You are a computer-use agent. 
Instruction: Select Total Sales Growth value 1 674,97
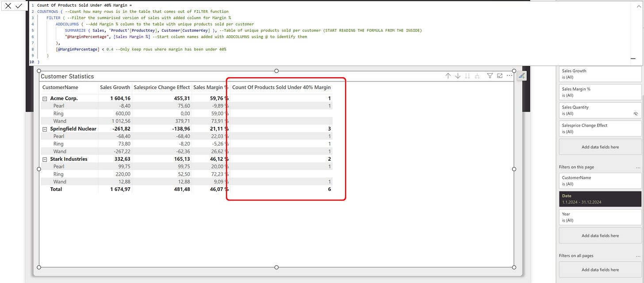tap(120, 189)
